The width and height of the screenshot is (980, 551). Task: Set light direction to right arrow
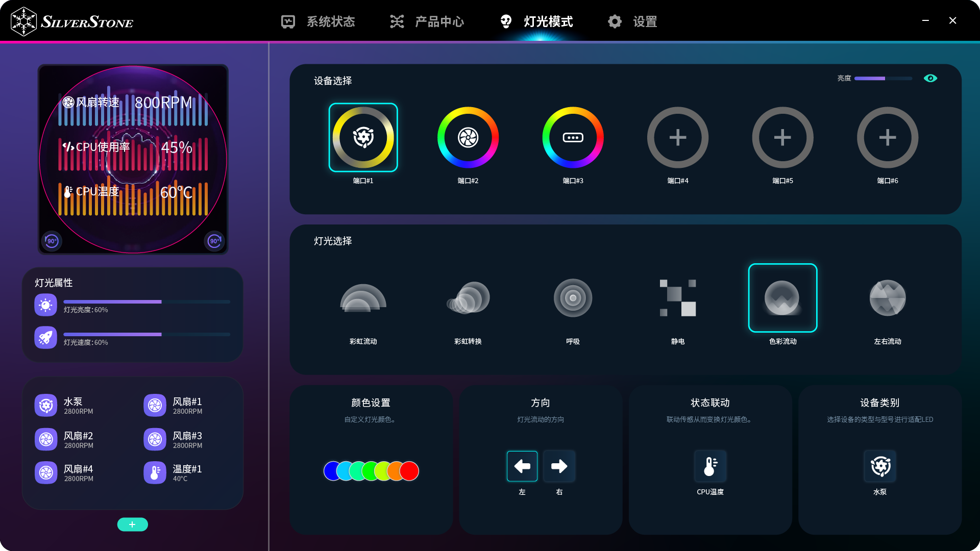(x=559, y=466)
